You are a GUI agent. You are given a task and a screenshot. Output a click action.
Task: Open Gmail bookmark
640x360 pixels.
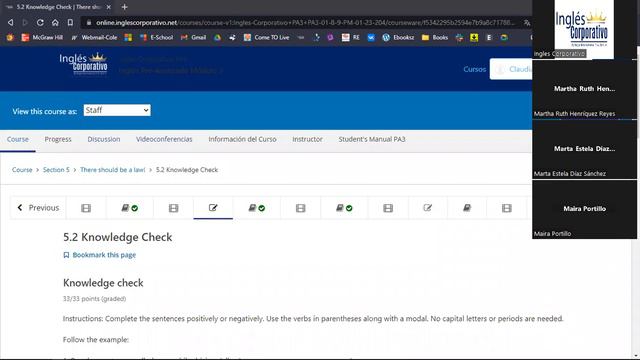tap(193, 37)
